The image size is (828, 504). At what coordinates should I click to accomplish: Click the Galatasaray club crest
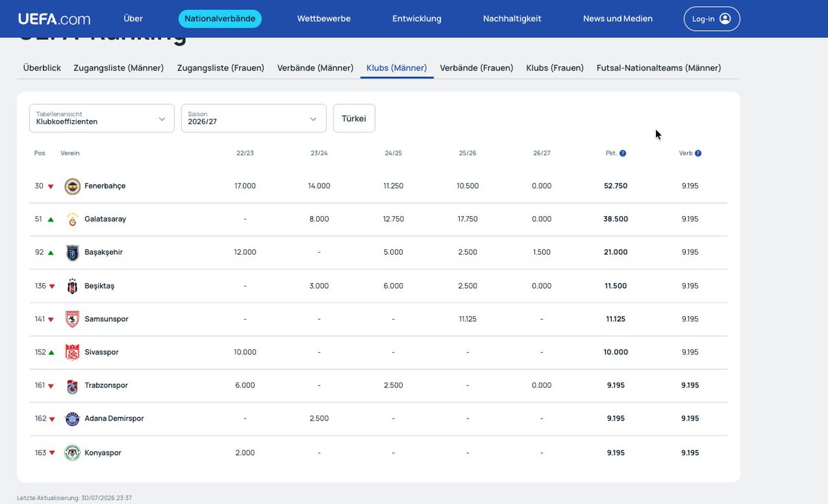73,220
